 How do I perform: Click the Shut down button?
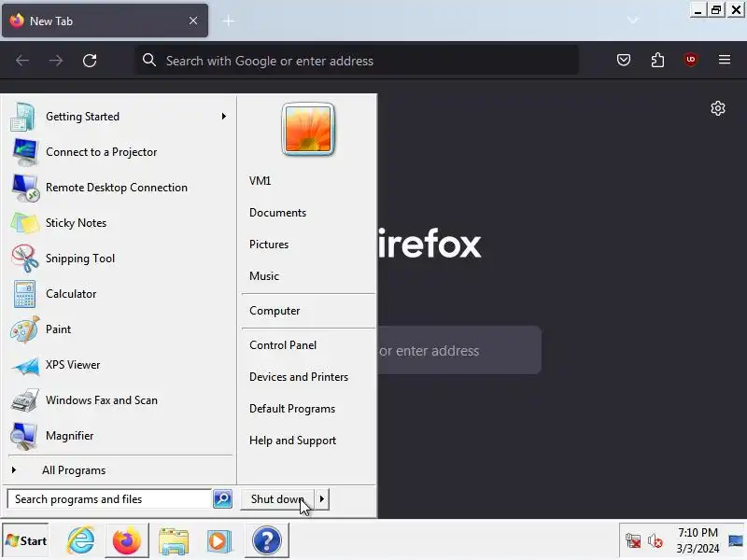(x=277, y=499)
